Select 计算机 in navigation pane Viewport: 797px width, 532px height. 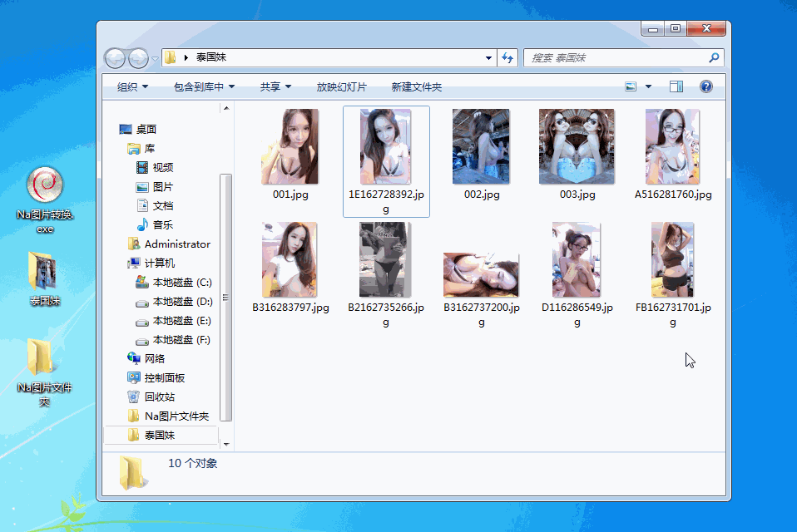pyautogui.click(x=151, y=263)
